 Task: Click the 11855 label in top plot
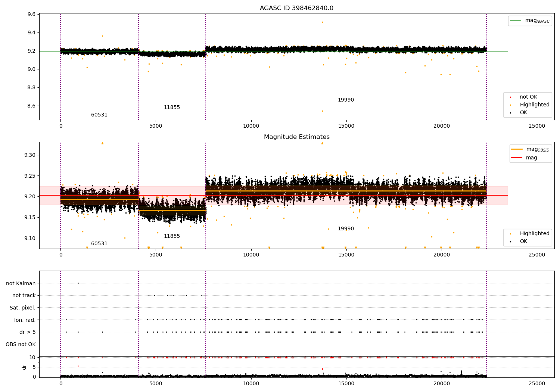(172, 108)
